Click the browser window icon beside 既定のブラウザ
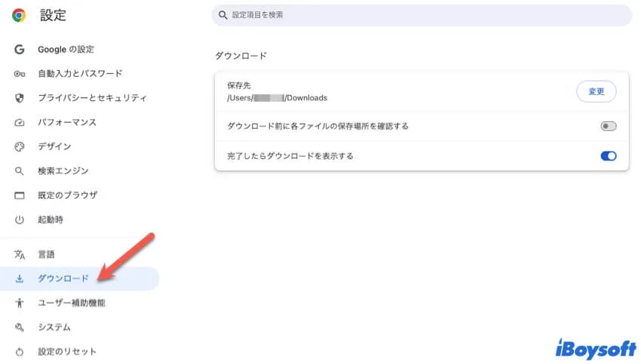 pyautogui.click(x=19, y=195)
